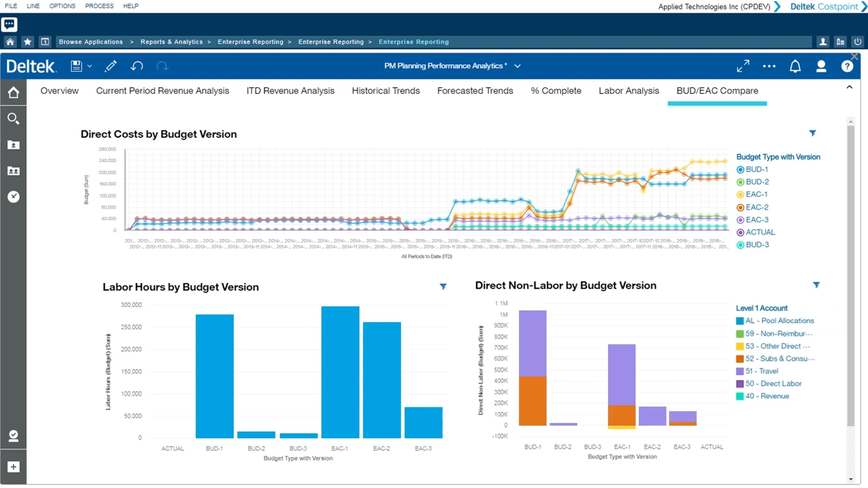Click the Deltek Costpoint link
Image resolution: width=868 pixels, height=488 pixels.
click(826, 6)
